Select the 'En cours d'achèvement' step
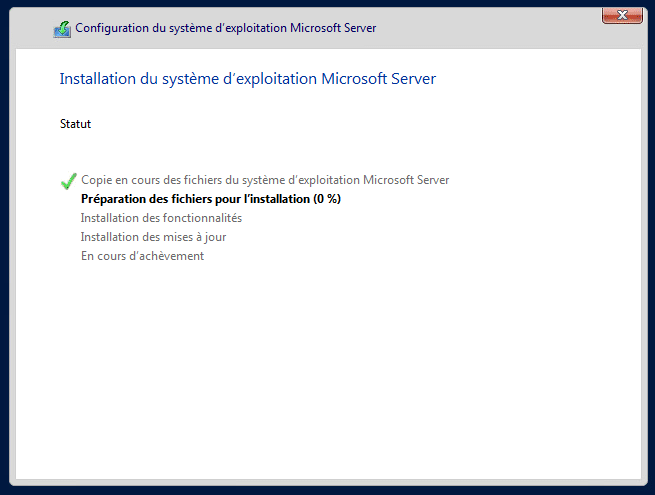The height and width of the screenshot is (495, 655). [142, 256]
